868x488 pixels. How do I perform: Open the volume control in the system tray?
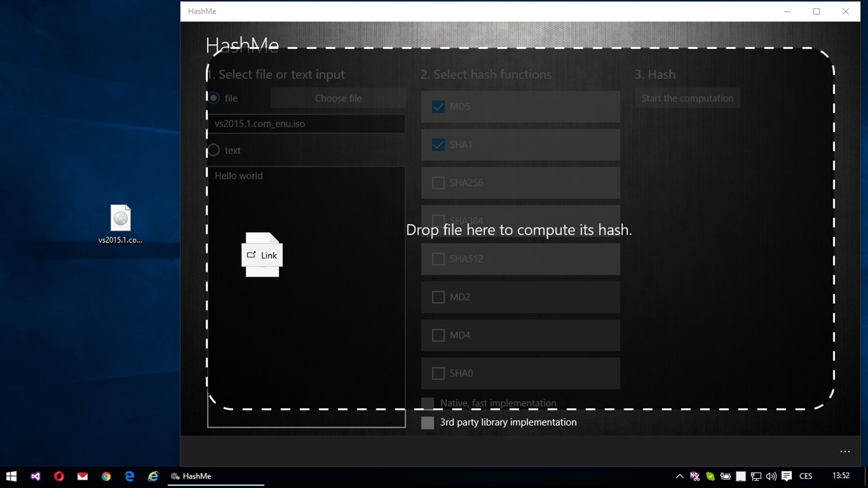[771, 476]
